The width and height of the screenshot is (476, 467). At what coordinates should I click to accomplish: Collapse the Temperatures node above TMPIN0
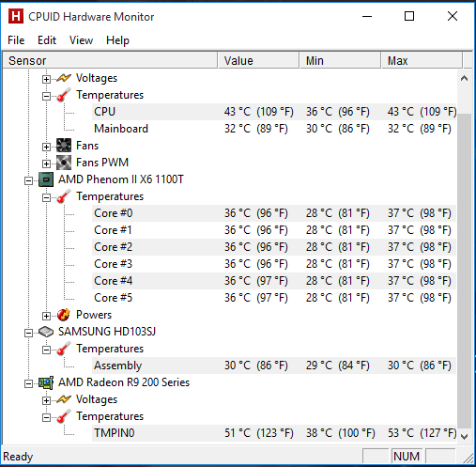(x=46, y=417)
